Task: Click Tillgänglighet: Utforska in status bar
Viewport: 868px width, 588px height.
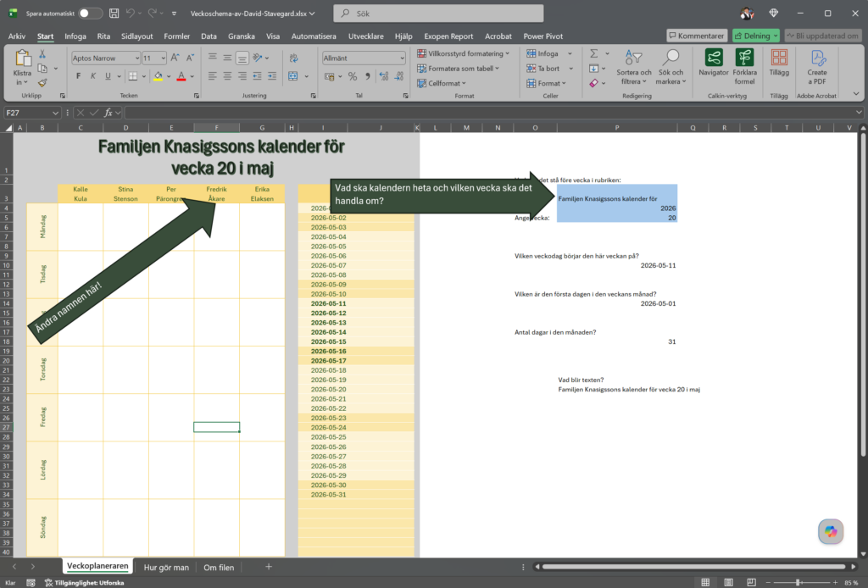Action: pyautogui.click(x=84, y=582)
